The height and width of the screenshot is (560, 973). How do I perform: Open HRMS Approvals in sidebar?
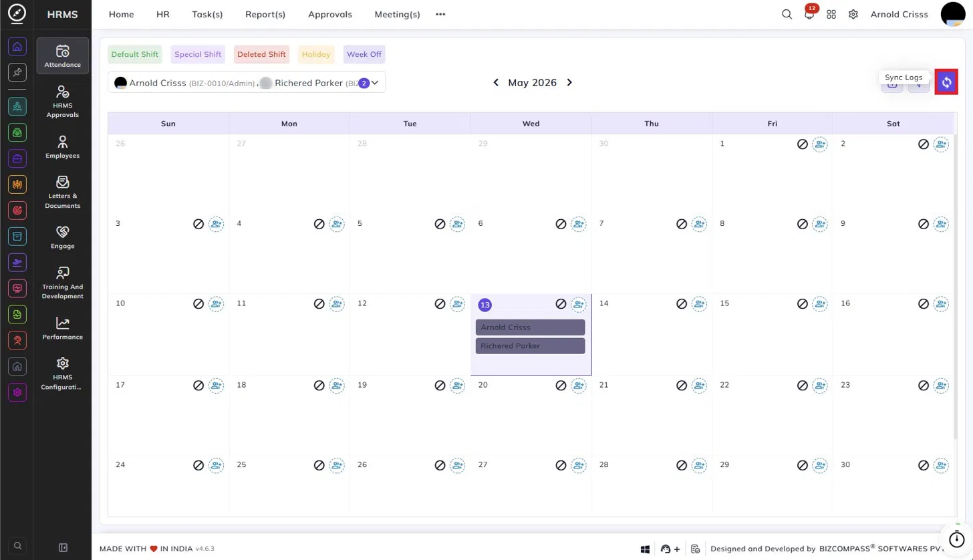pyautogui.click(x=63, y=101)
